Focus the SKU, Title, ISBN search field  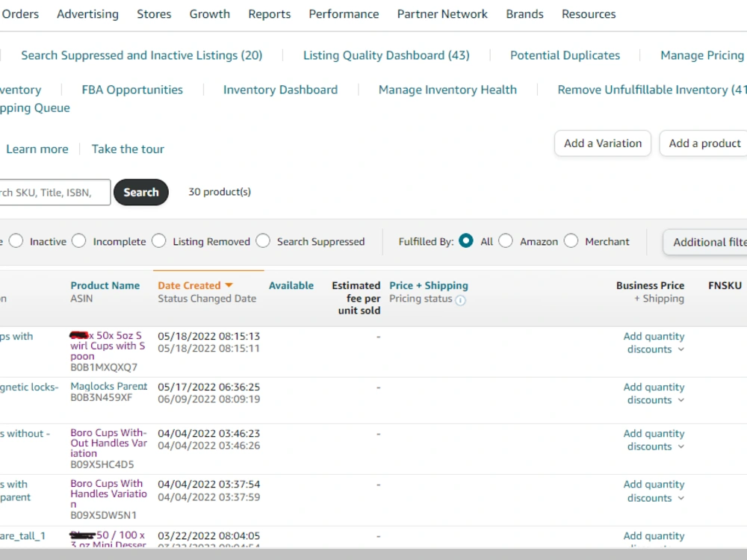click(55, 193)
